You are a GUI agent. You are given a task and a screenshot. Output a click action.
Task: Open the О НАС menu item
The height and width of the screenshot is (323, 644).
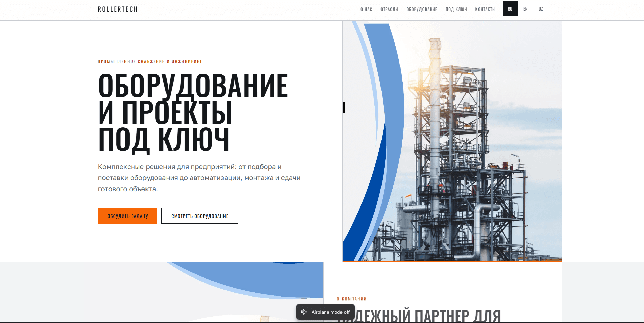click(x=366, y=9)
